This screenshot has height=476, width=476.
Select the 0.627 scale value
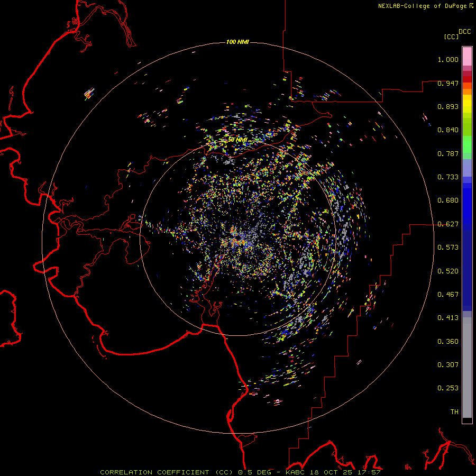(448, 224)
